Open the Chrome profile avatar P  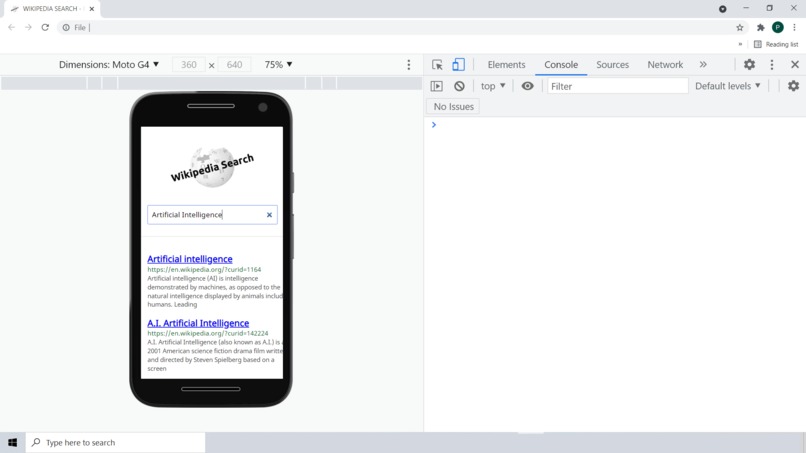pos(778,28)
